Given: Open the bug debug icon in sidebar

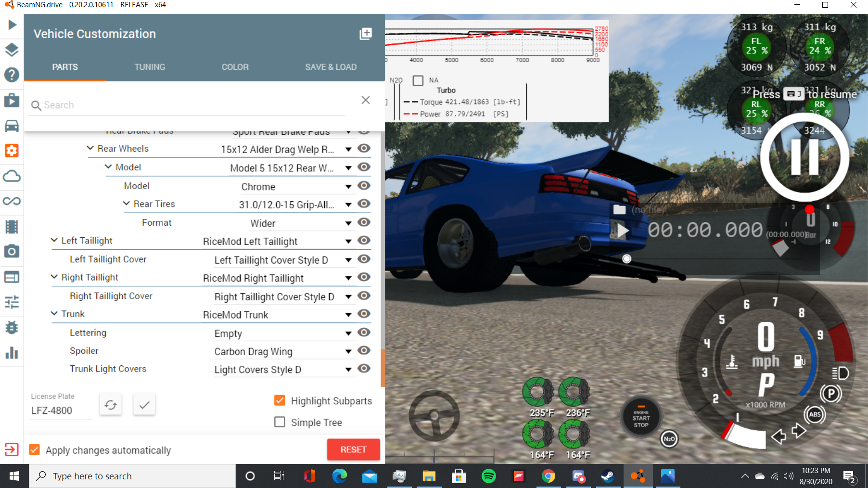Looking at the screenshot, I should (x=12, y=327).
